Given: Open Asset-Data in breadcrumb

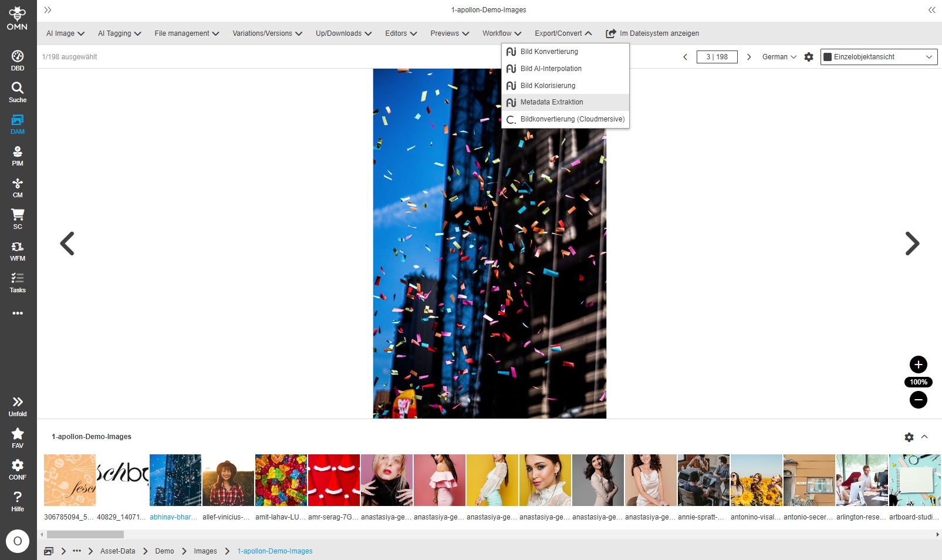Looking at the screenshot, I should pyautogui.click(x=117, y=551).
